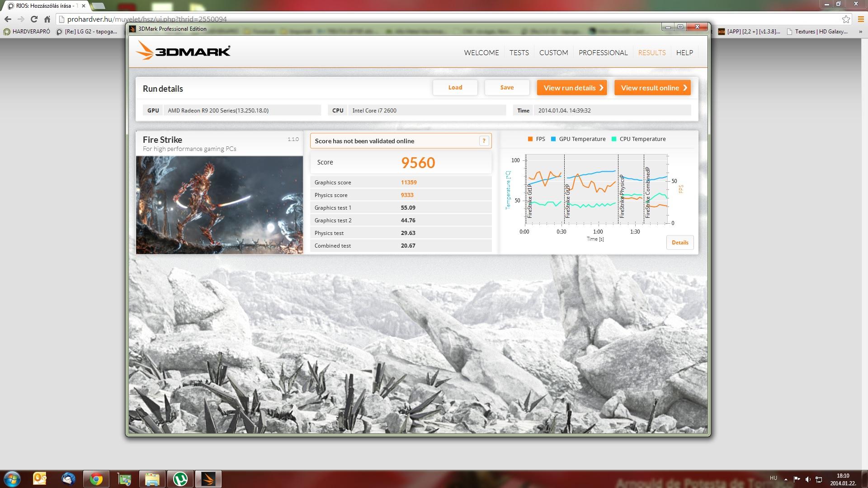
Task: Click the 3DMark taskbar icon
Action: [x=208, y=479]
